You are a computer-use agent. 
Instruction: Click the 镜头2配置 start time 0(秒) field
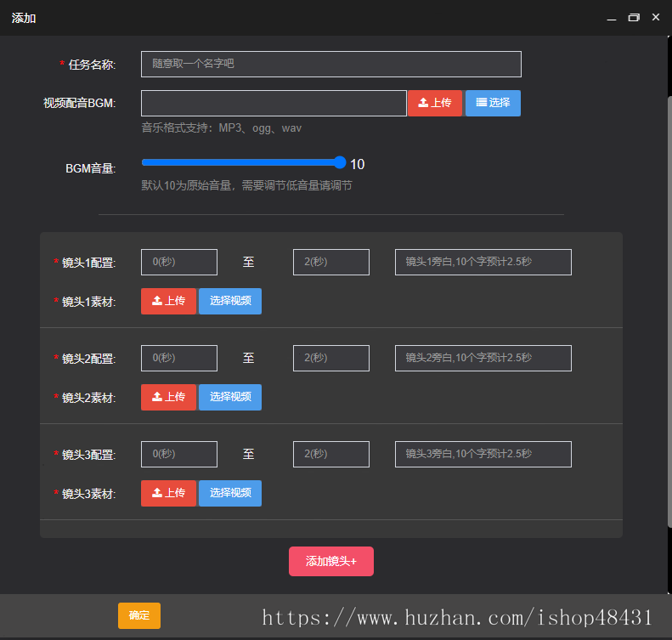pyautogui.click(x=179, y=358)
